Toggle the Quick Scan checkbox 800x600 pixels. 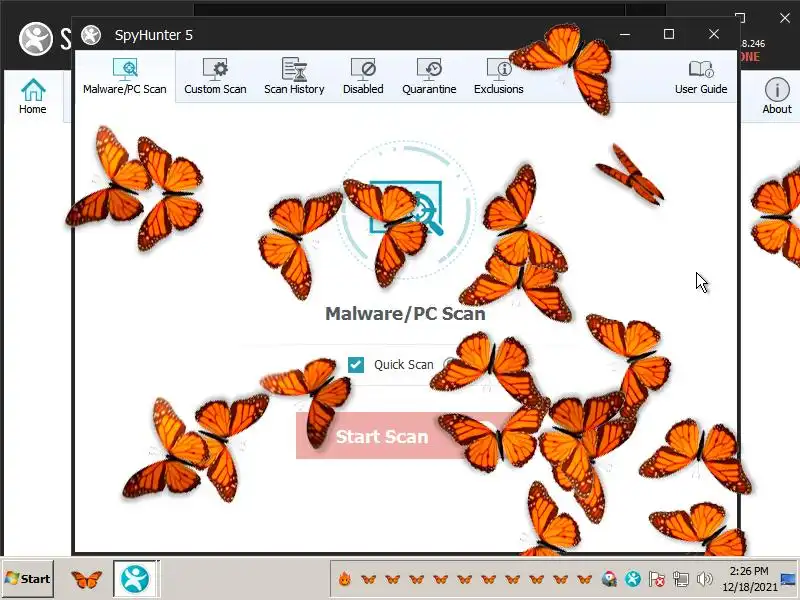point(356,365)
